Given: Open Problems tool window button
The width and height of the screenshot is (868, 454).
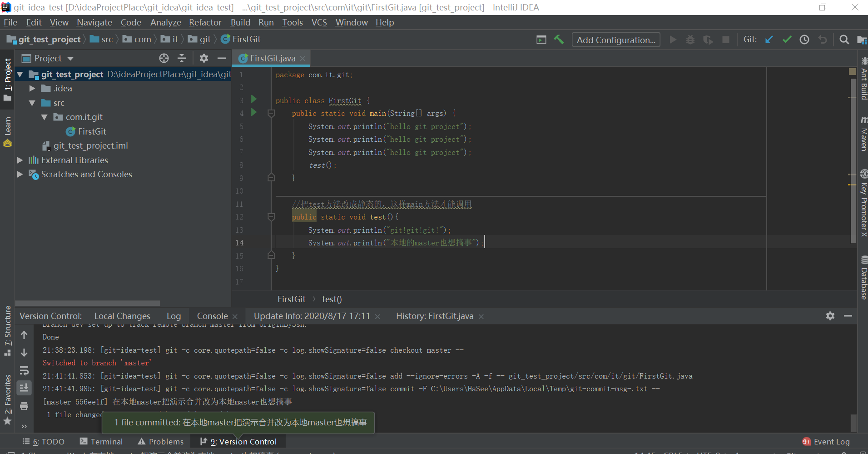Looking at the screenshot, I should click(161, 442).
